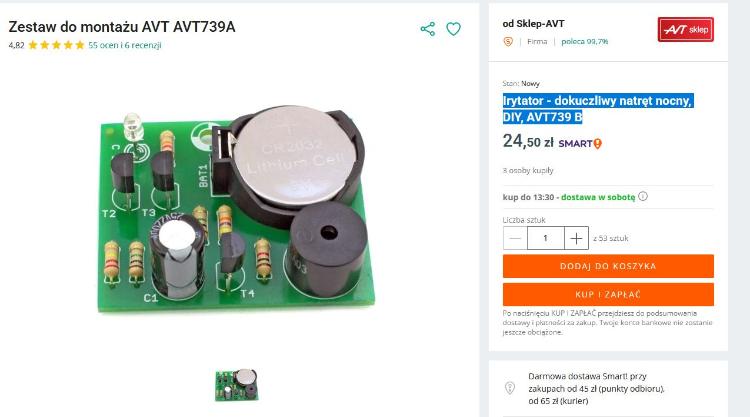
Task: Click the quantity input field
Action: click(x=546, y=238)
